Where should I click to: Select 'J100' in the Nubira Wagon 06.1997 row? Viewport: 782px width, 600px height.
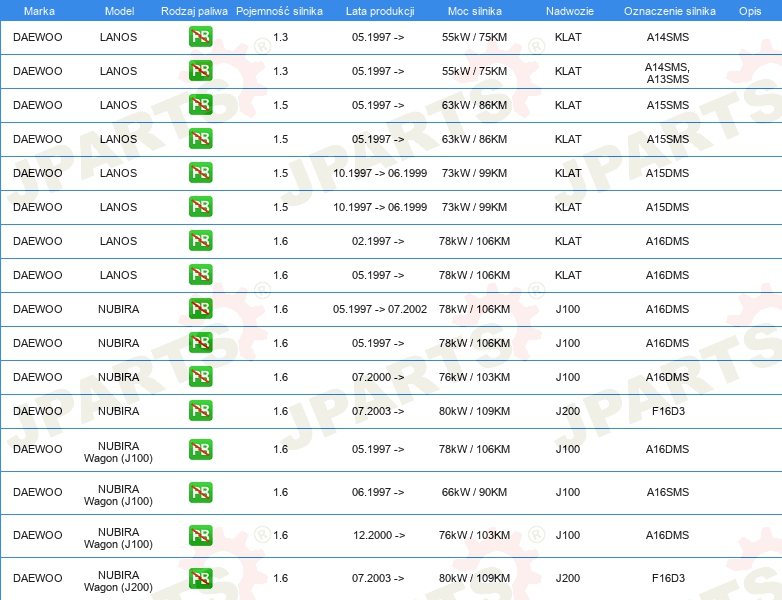click(x=568, y=492)
